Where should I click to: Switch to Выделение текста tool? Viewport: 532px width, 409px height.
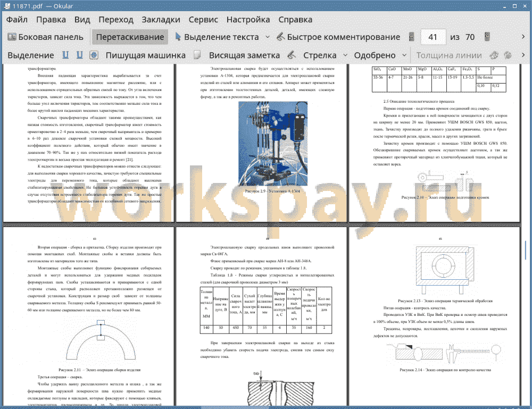pyautogui.click(x=217, y=37)
